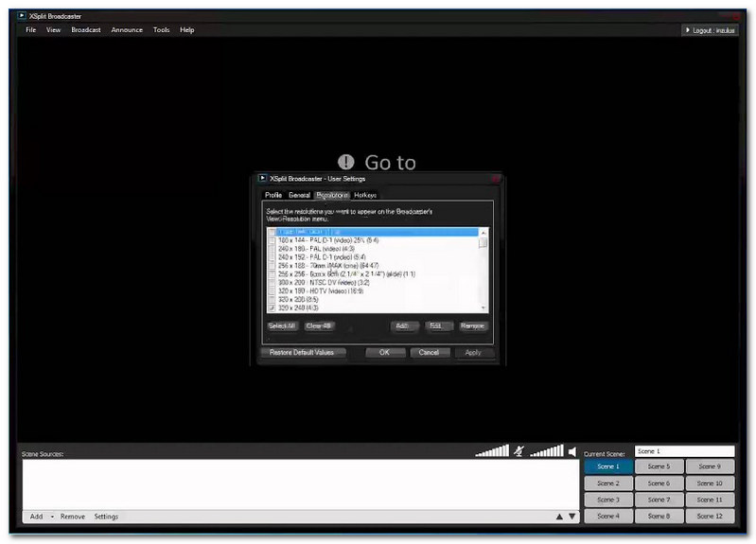756x544 pixels.
Task: Check the 256 x 256 6cm x 6cm resolution
Action: pyautogui.click(x=272, y=274)
